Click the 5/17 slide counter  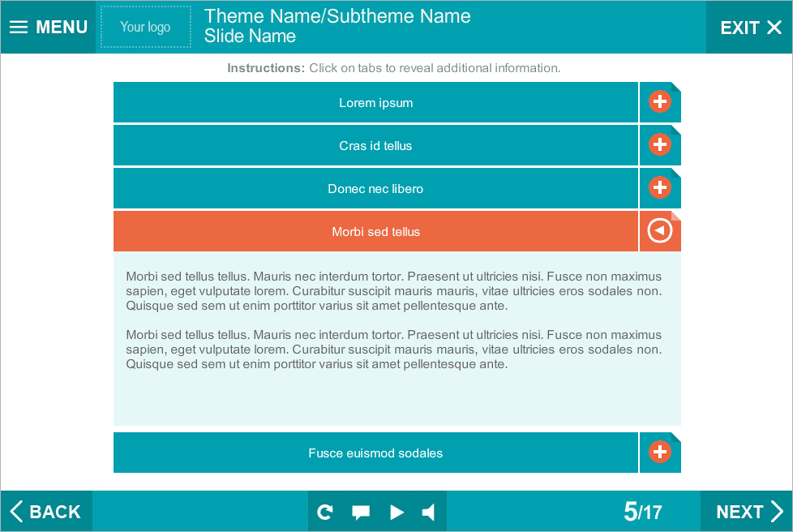pyautogui.click(x=642, y=512)
